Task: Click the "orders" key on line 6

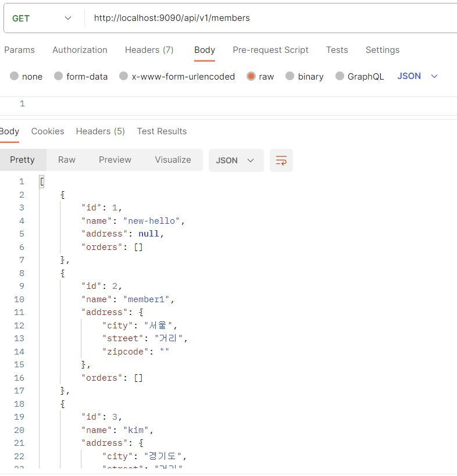Action: coord(102,247)
